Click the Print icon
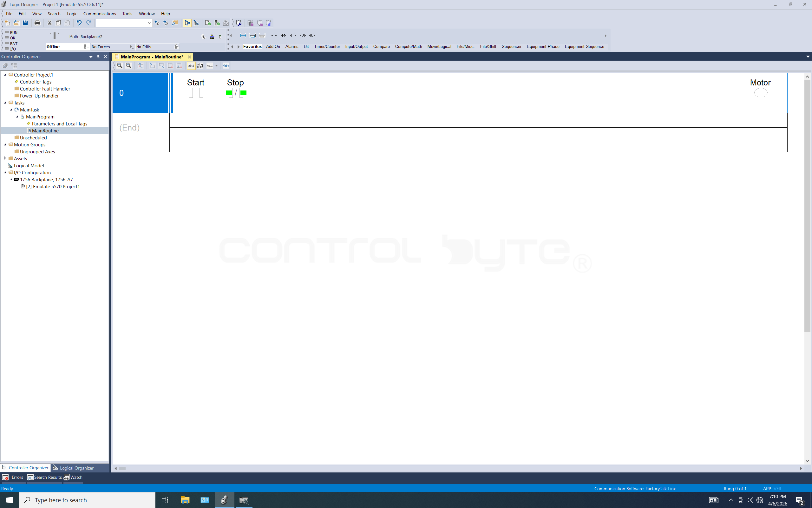Viewport: 812px width, 508px height. (37, 23)
